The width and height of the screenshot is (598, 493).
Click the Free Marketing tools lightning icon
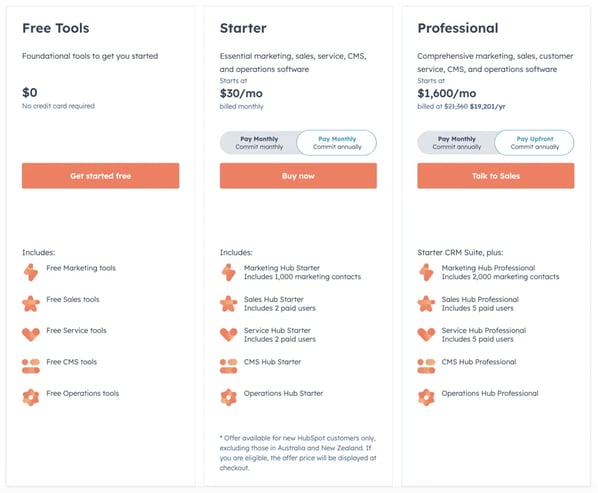click(x=31, y=272)
